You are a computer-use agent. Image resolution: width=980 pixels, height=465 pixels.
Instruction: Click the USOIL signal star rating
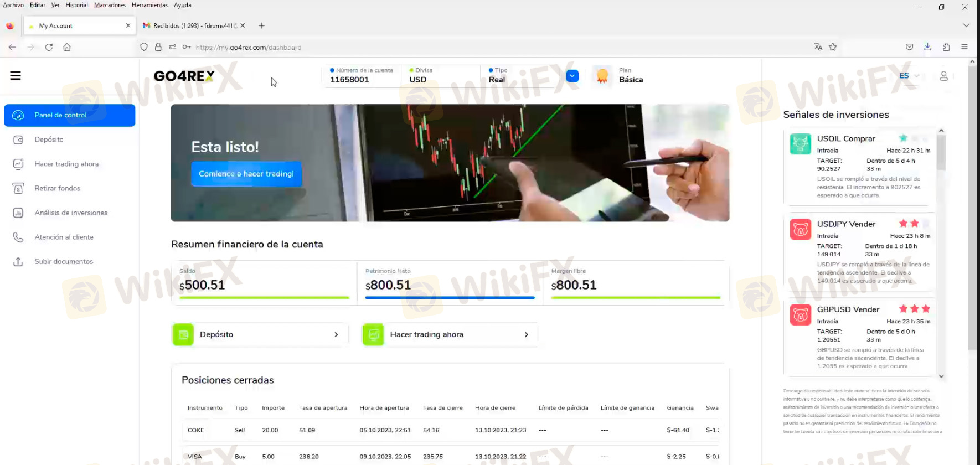coord(914,138)
